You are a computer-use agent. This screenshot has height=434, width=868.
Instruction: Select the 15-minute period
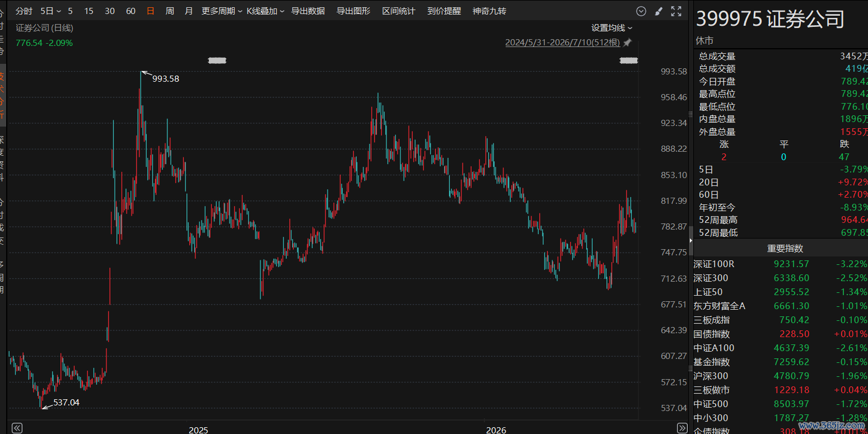coord(88,11)
